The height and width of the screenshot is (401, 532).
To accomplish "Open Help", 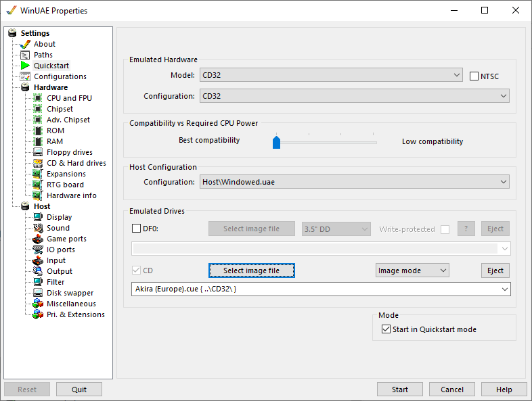I will (504, 389).
